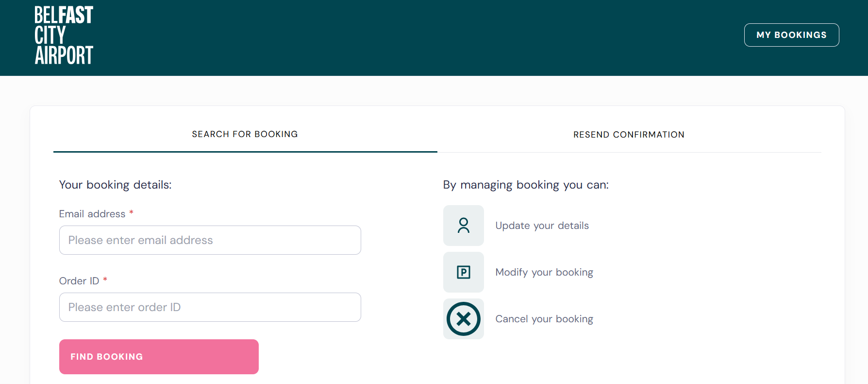Screen dimensions: 868x384
Task: Focus the Order ID input field
Action: (210, 307)
